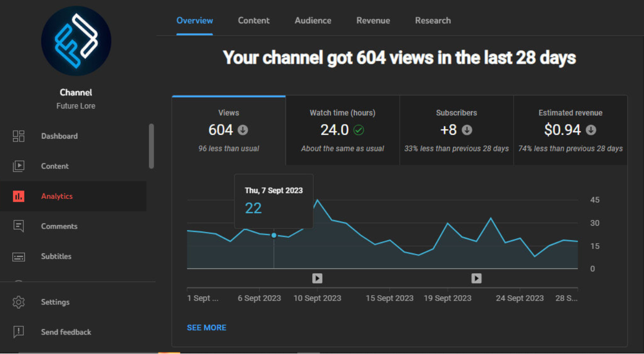Click the video marker near 21 Sept 2023
The width and height of the screenshot is (644, 354).
coord(476,278)
